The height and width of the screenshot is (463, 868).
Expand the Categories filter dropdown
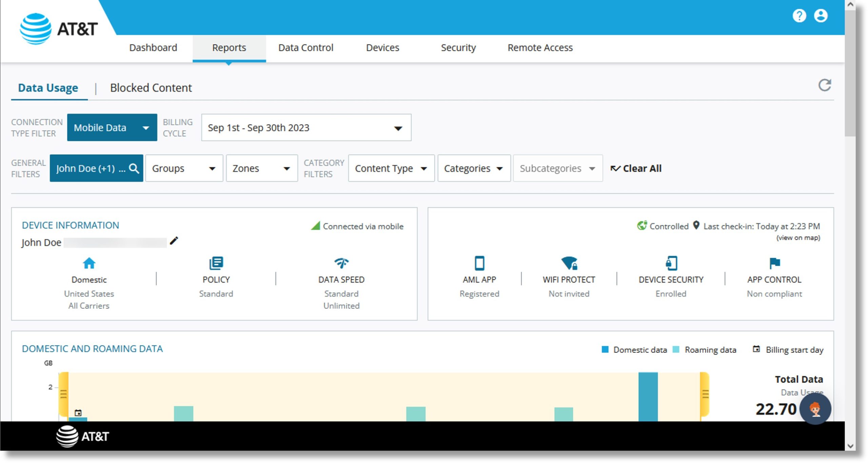474,168
